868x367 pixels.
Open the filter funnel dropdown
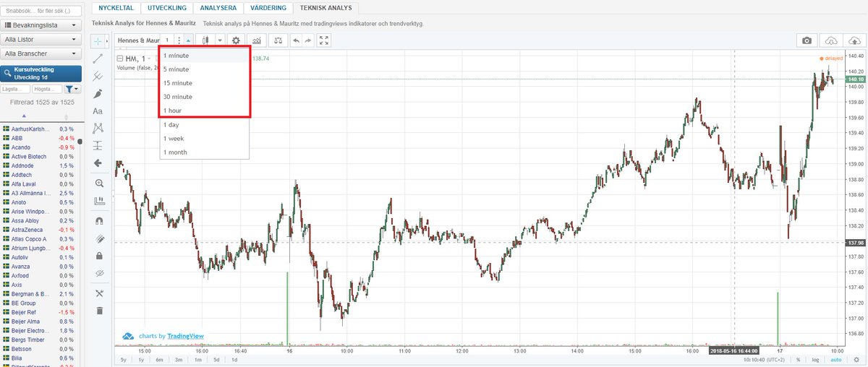pos(72,89)
